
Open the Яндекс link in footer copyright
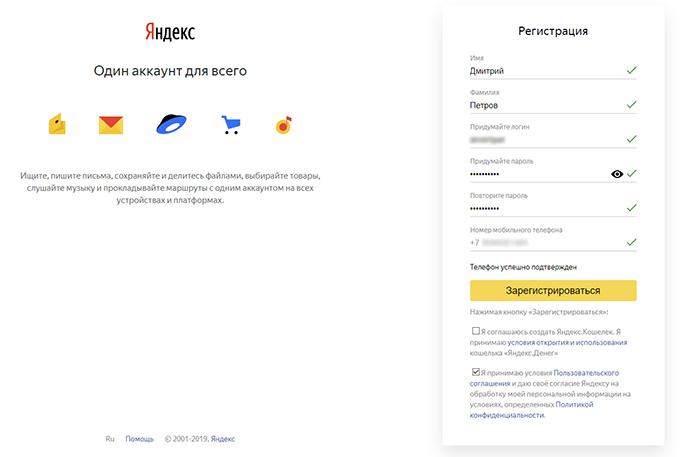pyautogui.click(x=223, y=439)
